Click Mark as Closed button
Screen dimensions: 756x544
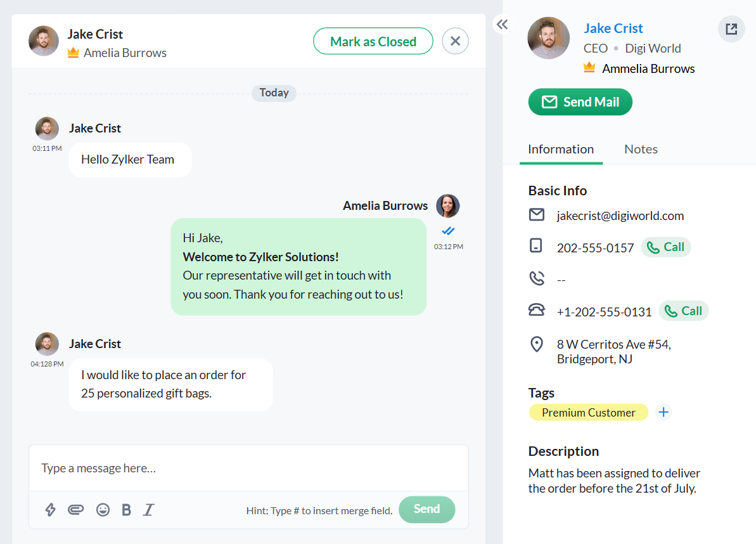(373, 41)
